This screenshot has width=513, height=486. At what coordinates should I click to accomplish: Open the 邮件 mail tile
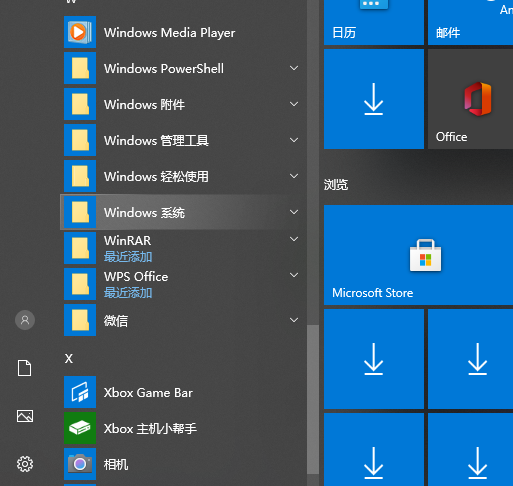[470, 22]
